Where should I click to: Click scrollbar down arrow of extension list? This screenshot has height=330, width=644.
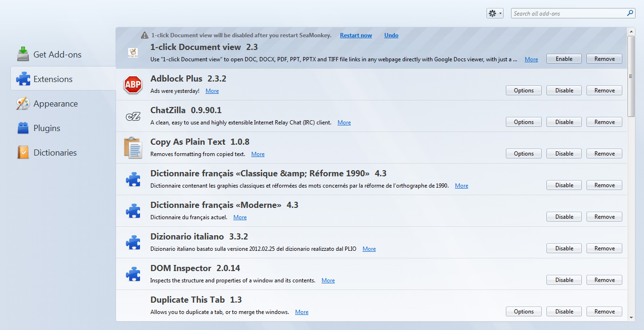(631, 318)
